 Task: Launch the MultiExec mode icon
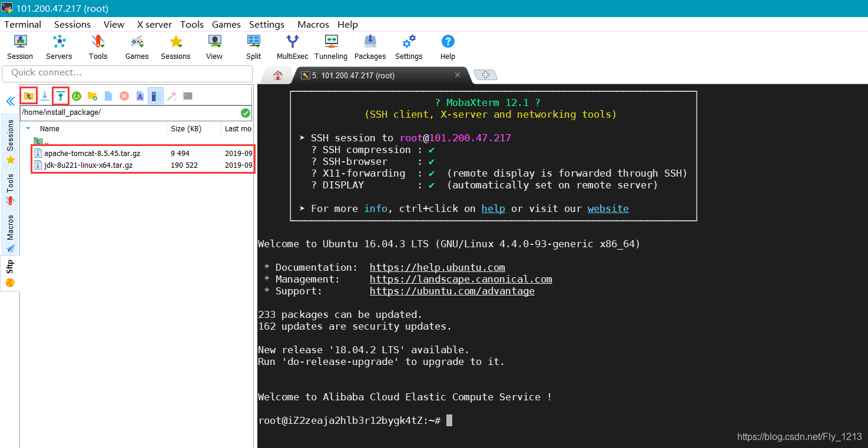(x=293, y=47)
